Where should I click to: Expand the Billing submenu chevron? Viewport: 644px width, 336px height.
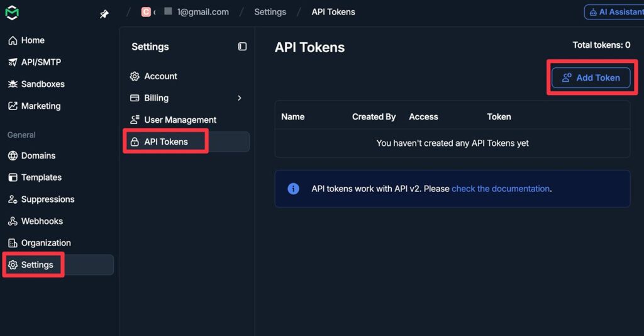coord(240,98)
